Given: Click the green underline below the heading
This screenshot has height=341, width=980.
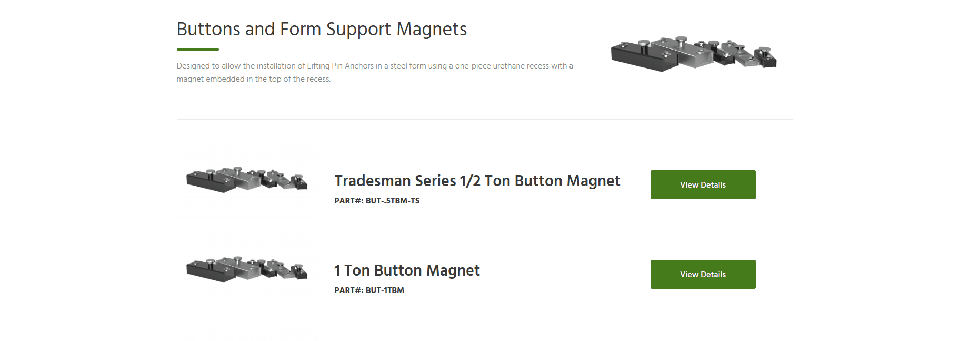Looking at the screenshot, I should [197, 50].
